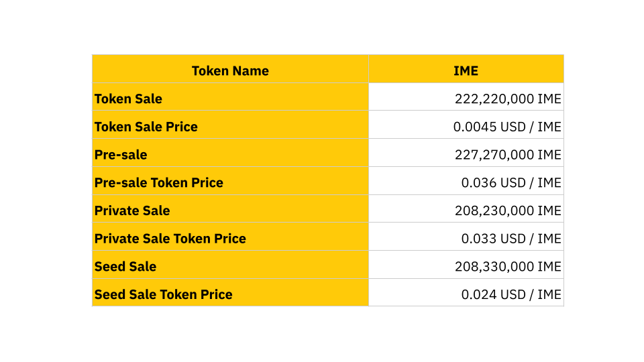
Task: Click the "Token Sale Price" label cell
Action: (x=146, y=127)
